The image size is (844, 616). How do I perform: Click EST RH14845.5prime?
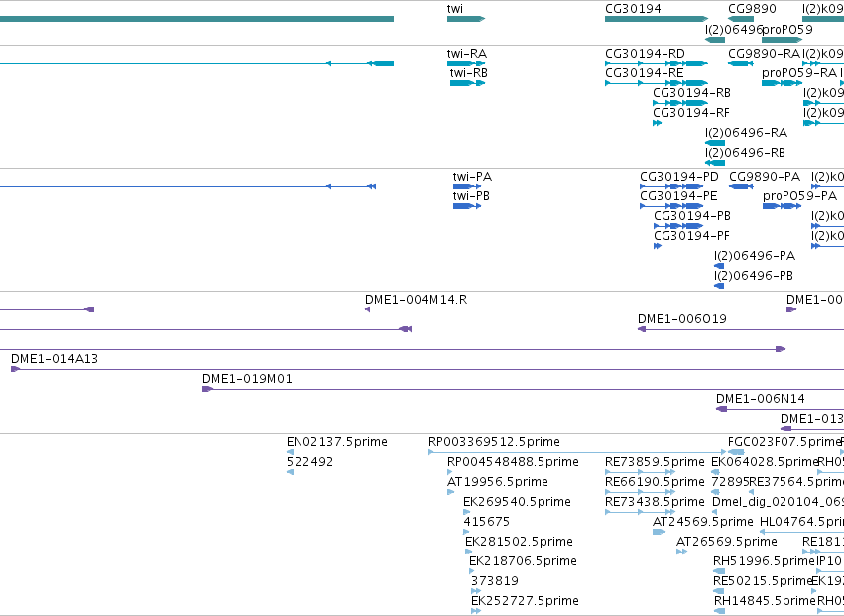[765, 601]
